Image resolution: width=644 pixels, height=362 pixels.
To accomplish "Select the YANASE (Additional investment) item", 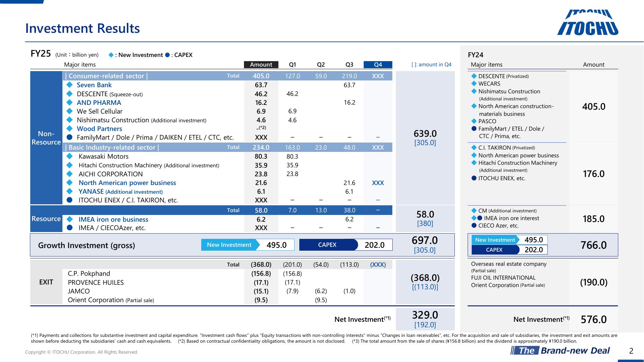I will click(121, 191).
